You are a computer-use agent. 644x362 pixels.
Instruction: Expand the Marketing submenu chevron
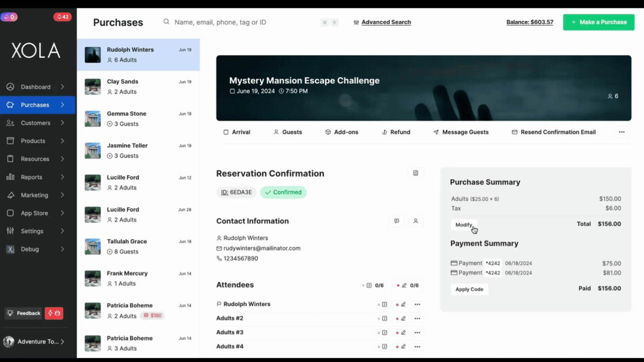click(62, 195)
